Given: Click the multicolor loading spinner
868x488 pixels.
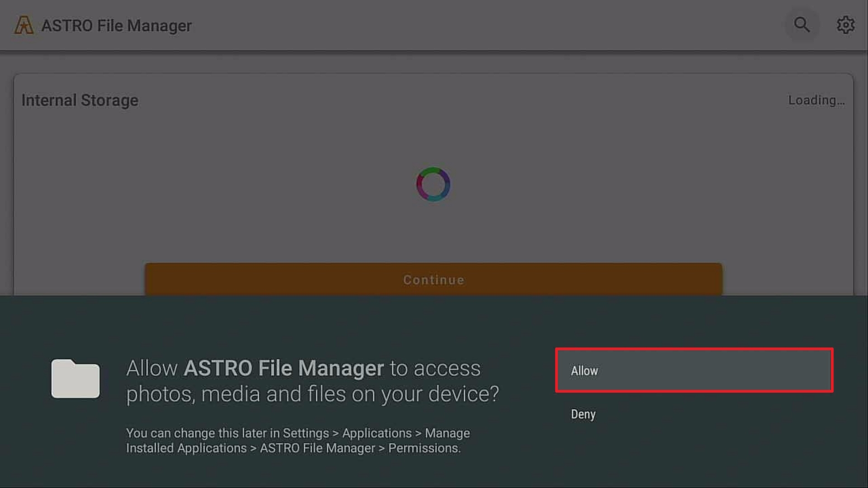Looking at the screenshot, I should [x=433, y=184].
